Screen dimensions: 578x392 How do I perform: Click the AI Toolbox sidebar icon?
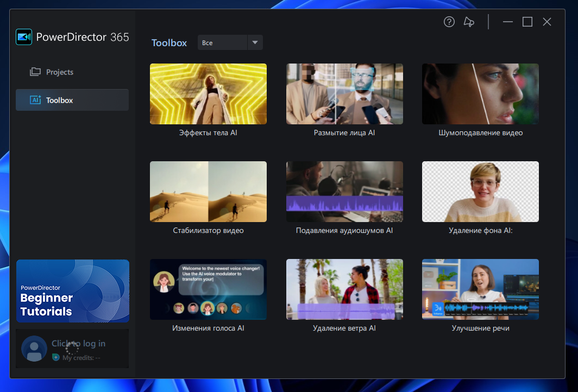[35, 100]
